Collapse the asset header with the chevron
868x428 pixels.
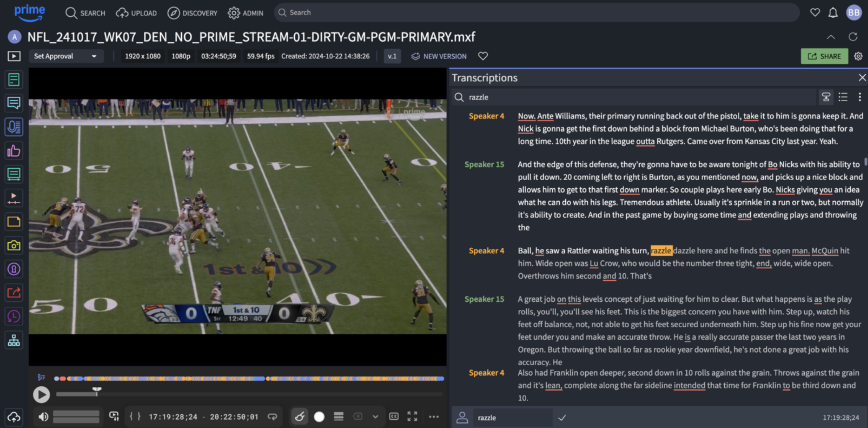click(831, 37)
